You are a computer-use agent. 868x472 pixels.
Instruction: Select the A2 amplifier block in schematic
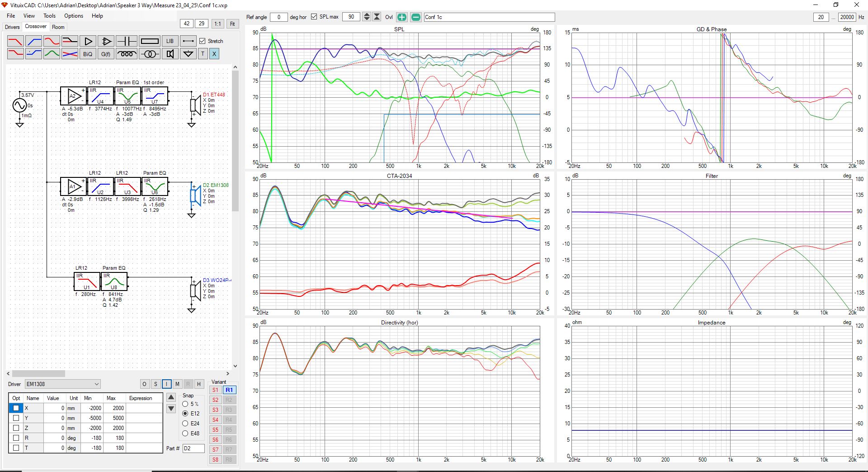tap(73, 96)
